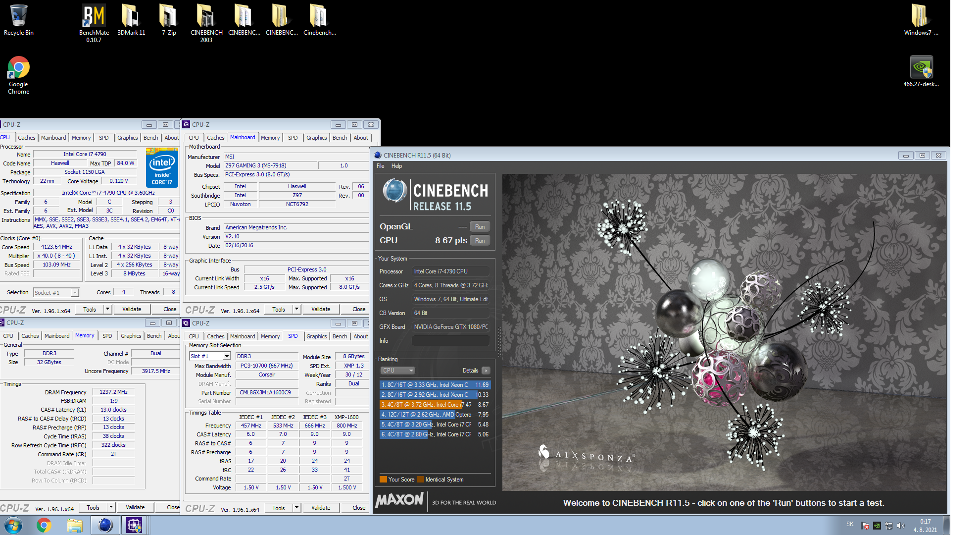The image size is (980, 535).
Task: Click the CPU-Z SPD window title icon
Action: [187, 323]
